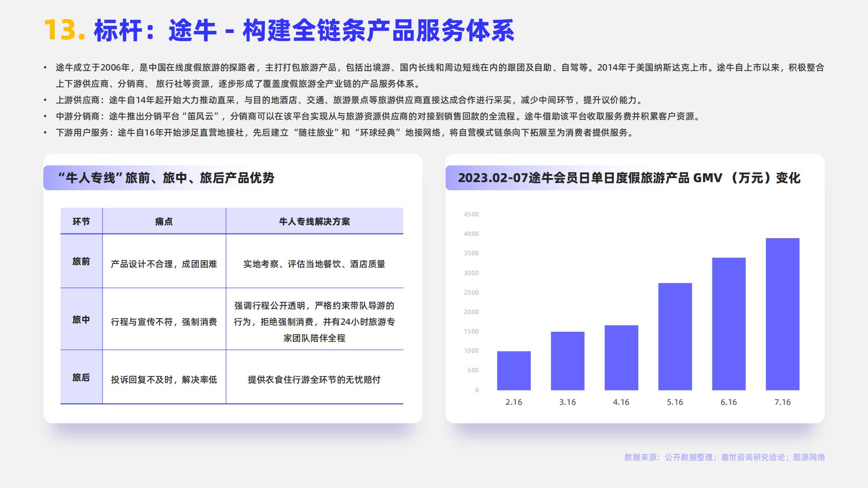
Task: Click the x-axis label '2.16'
Action: coord(514,402)
